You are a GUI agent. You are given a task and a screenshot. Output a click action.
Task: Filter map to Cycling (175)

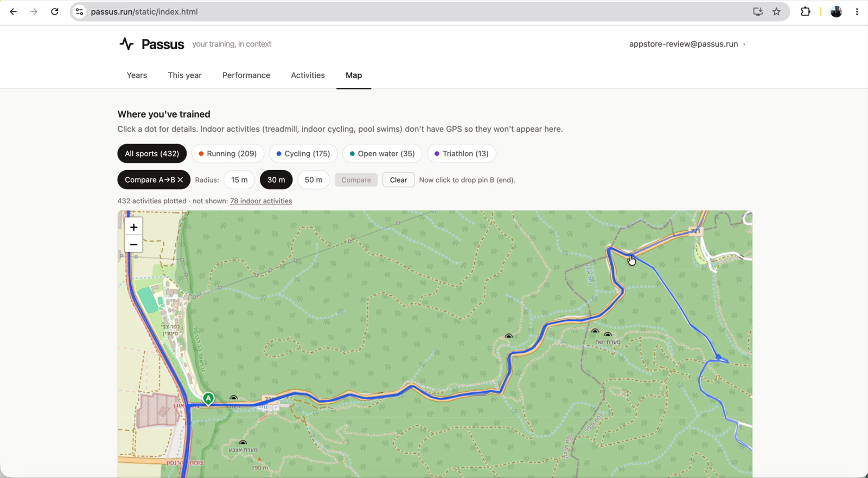303,153
